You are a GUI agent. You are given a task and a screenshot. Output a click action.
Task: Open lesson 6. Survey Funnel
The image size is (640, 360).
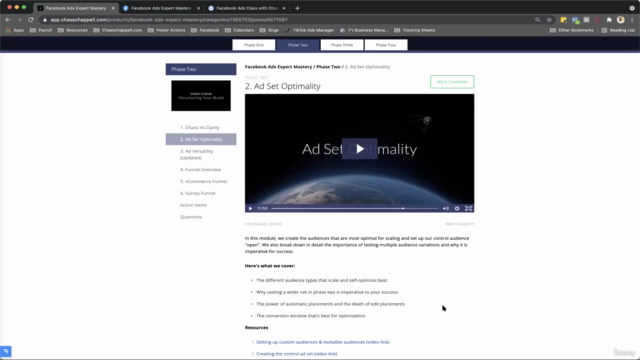pos(198,193)
